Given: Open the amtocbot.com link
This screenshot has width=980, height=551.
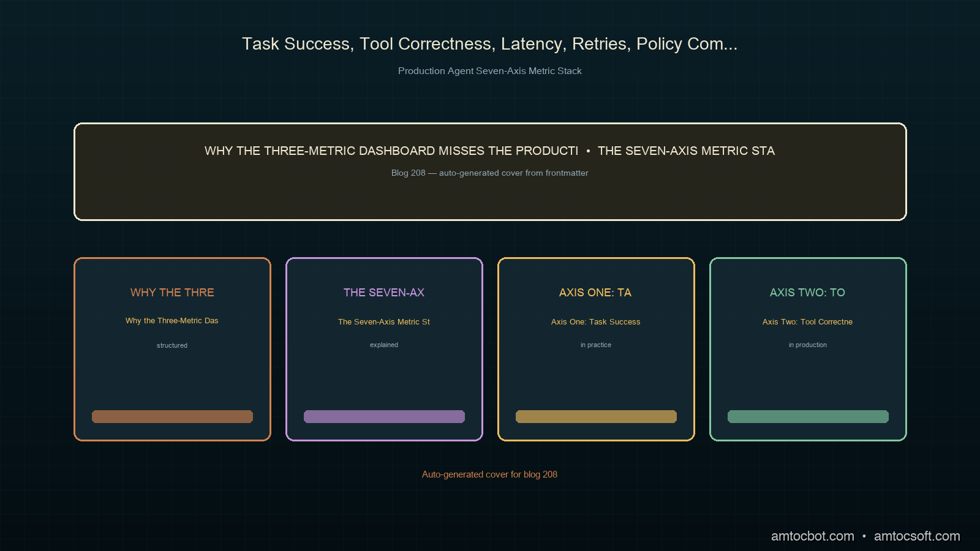Looking at the screenshot, I should 812,536.
